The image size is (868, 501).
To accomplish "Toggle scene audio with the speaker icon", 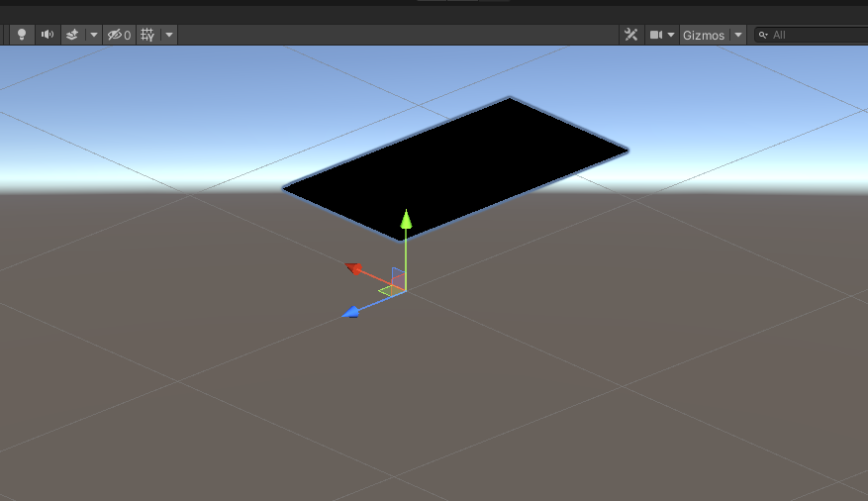I will click(48, 35).
